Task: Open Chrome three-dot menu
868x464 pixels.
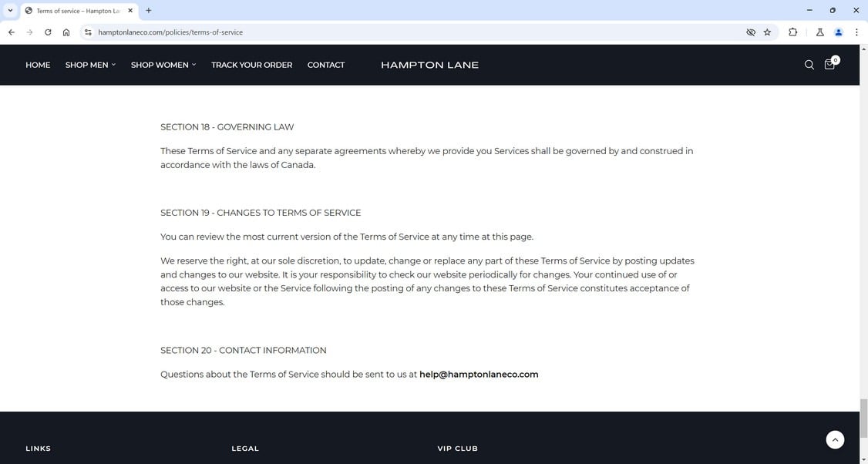Action: (x=856, y=32)
